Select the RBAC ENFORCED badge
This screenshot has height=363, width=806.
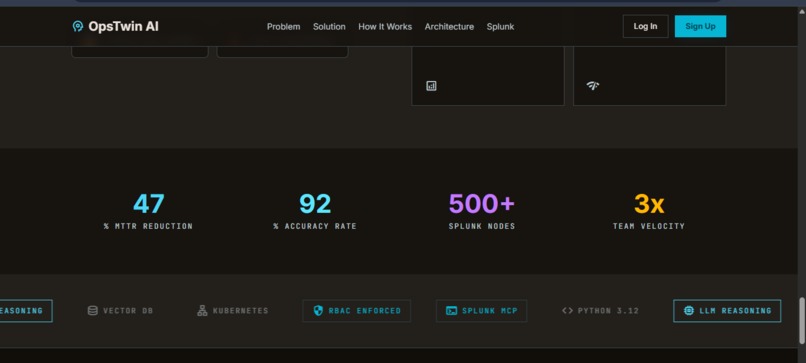click(356, 311)
